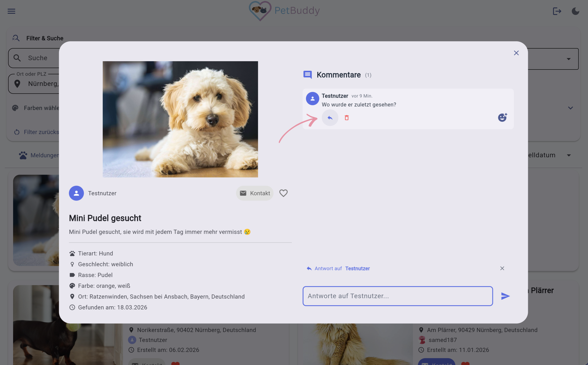This screenshot has height=365, width=588.
Task: Add an emoji reaction to the comment
Action: click(x=502, y=118)
